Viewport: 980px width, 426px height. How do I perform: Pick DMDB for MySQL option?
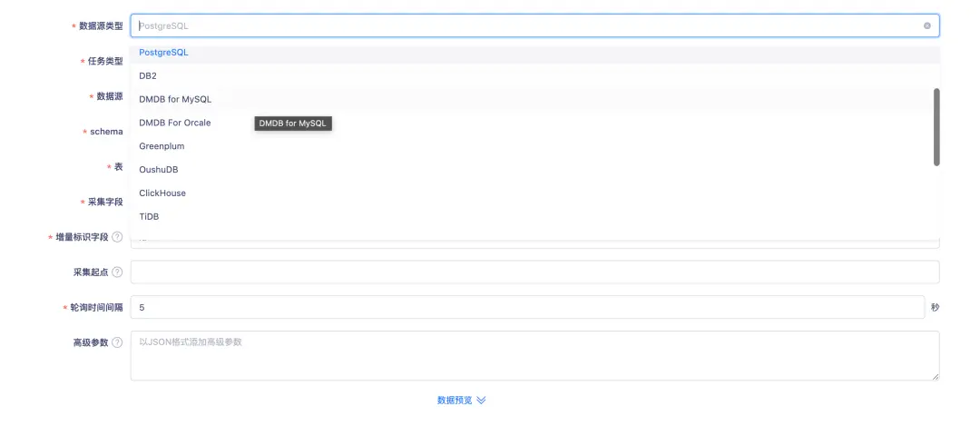(x=535, y=100)
